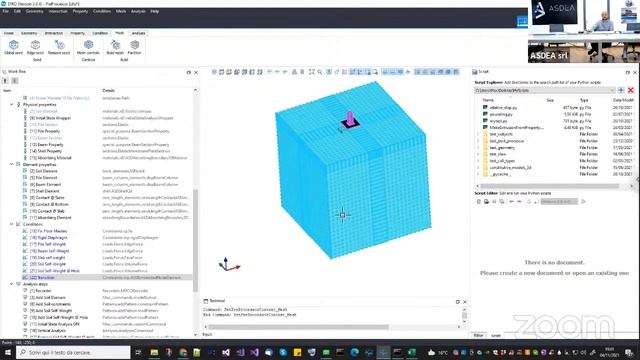The height and width of the screenshot is (360, 640).
Task: Expand the test_geometry folder
Action: [478, 147]
